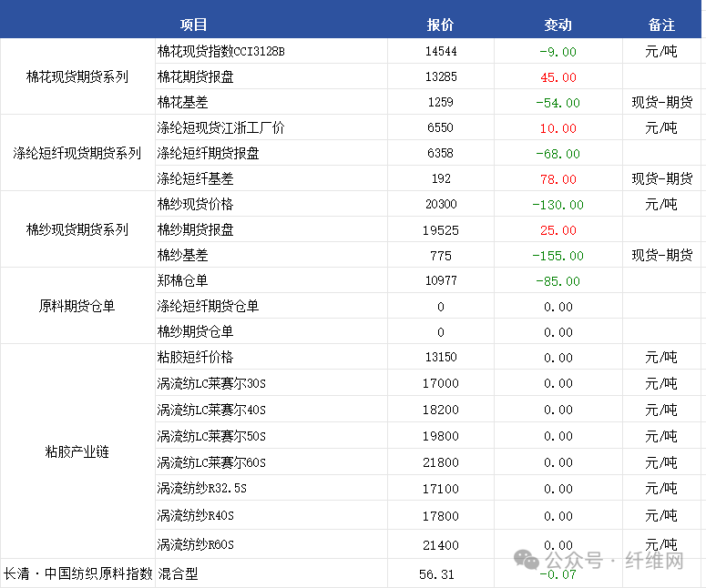The width and height of the screenshot is (706, 588).
Task: Select the 棉纱期货仓单 row label
Action: click(196, 332)
